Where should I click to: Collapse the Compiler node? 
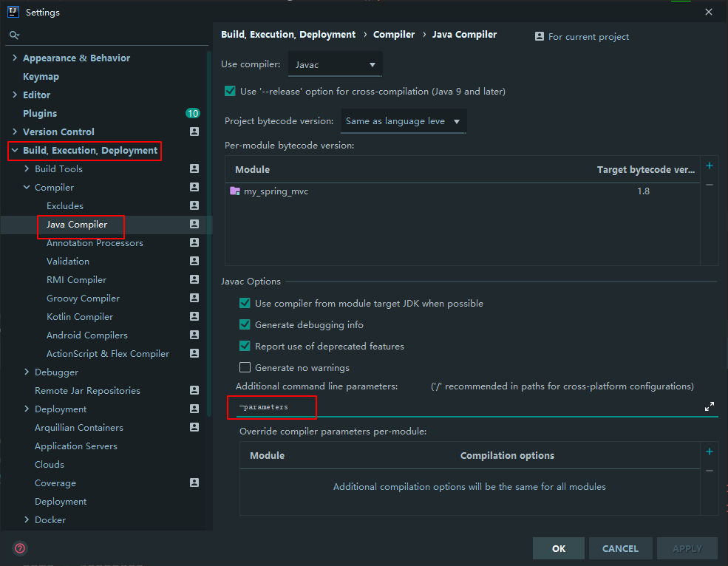point(27,187)
